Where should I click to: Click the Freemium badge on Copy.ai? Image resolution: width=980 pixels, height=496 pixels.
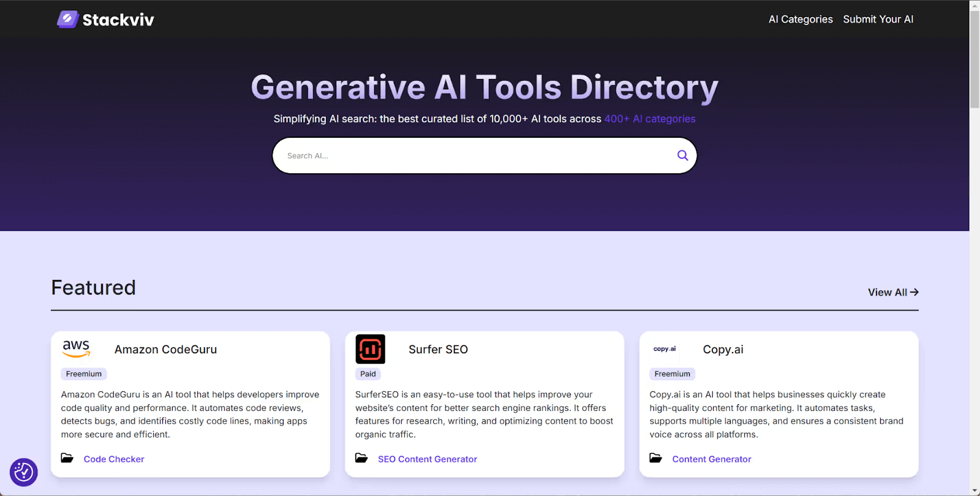click(x=673, y=374)
